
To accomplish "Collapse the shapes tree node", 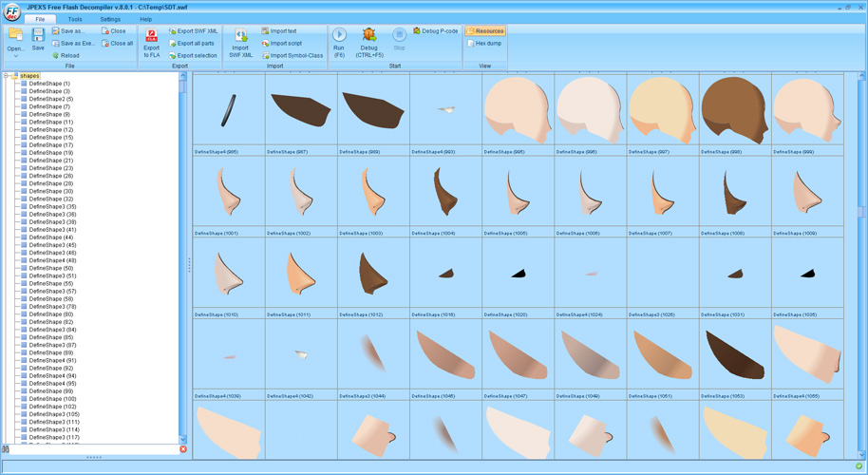I will 7,76.
